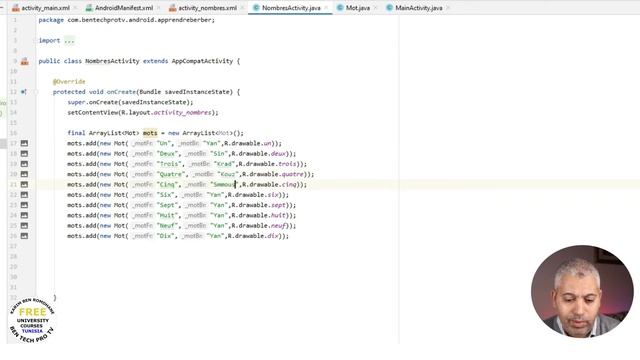Viewport: 640px width, 360px height.
Task: Click the "Kouz" string literal
Action: (x=228, y=174)
